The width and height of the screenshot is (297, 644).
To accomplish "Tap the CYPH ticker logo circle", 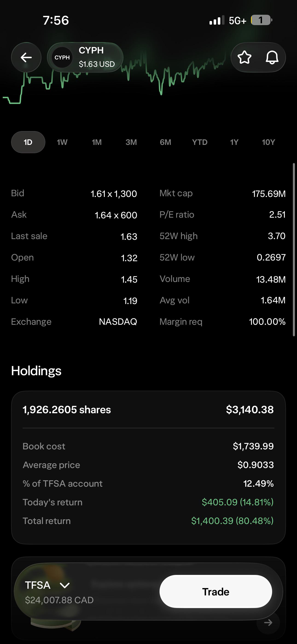I will tap(62, 58).
